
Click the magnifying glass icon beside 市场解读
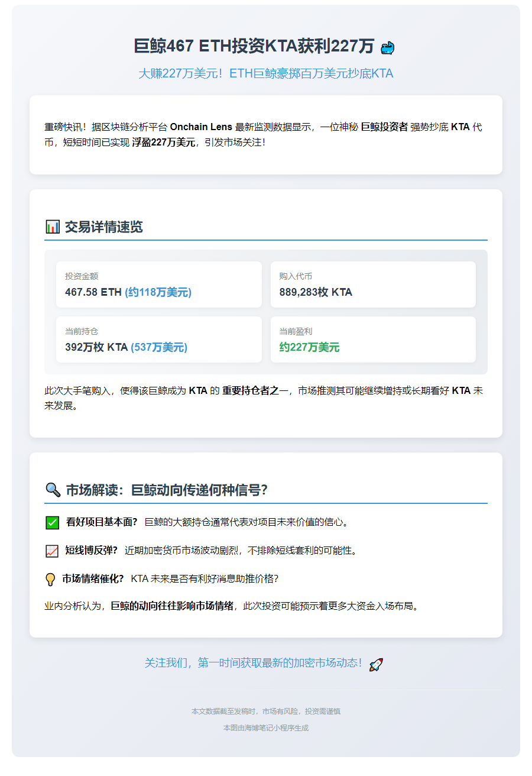(x=53, y=490)
